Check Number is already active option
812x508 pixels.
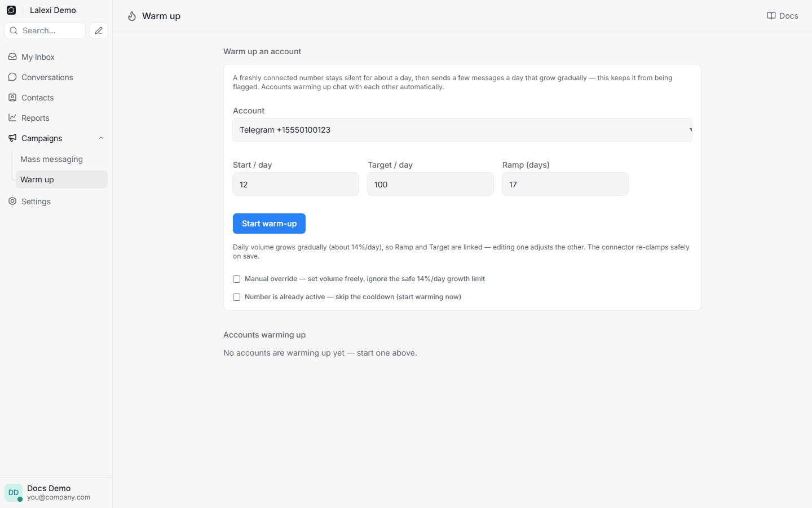237,297
